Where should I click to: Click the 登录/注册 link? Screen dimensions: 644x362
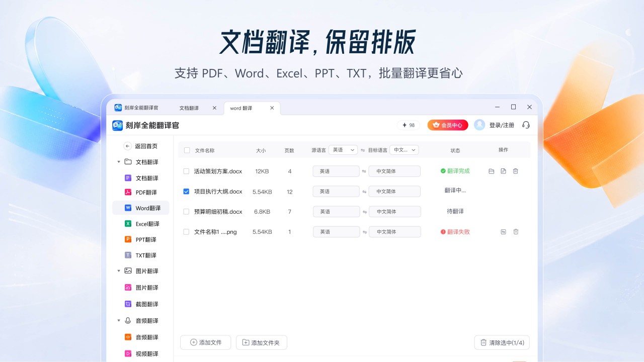[x=502, y=125]
